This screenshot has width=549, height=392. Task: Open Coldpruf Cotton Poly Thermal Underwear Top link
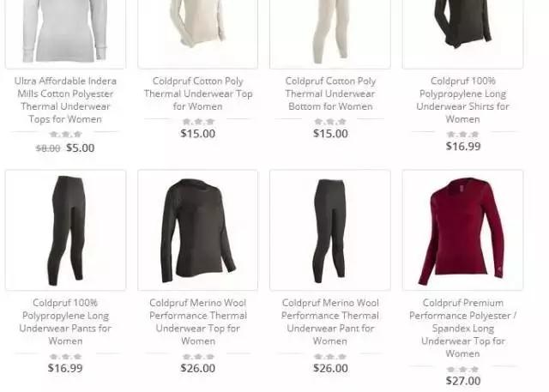198,93
